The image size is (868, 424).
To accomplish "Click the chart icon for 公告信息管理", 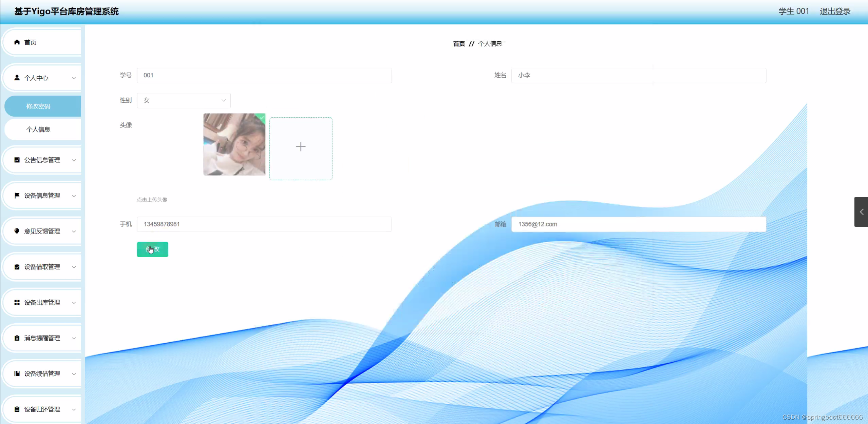I will coord(17,160).
